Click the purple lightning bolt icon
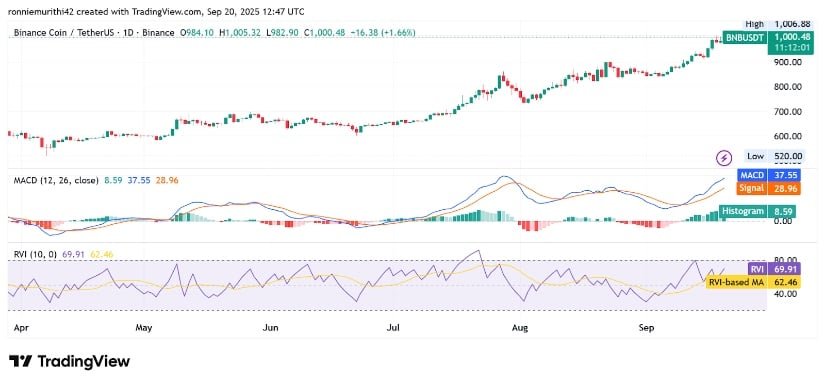Image resolution: width=825 pixels, height=384 pixels. 725,157
